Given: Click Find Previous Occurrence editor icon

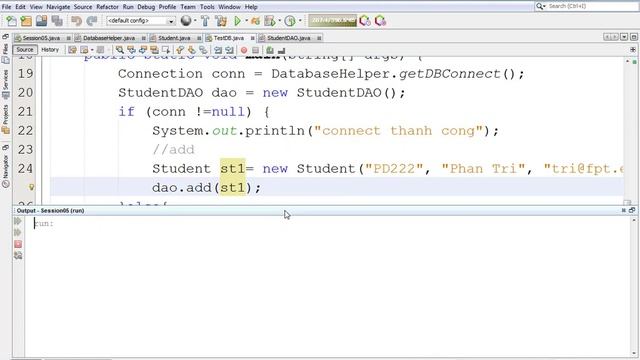Looking at the screenshot, I should pyautogui.click(x=131, y=50).
